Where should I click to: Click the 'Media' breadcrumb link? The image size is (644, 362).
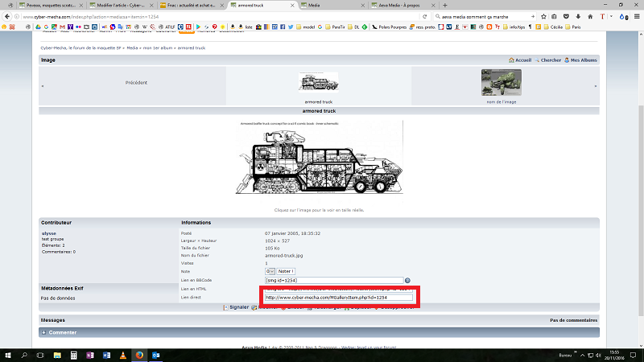click(132, 48)
